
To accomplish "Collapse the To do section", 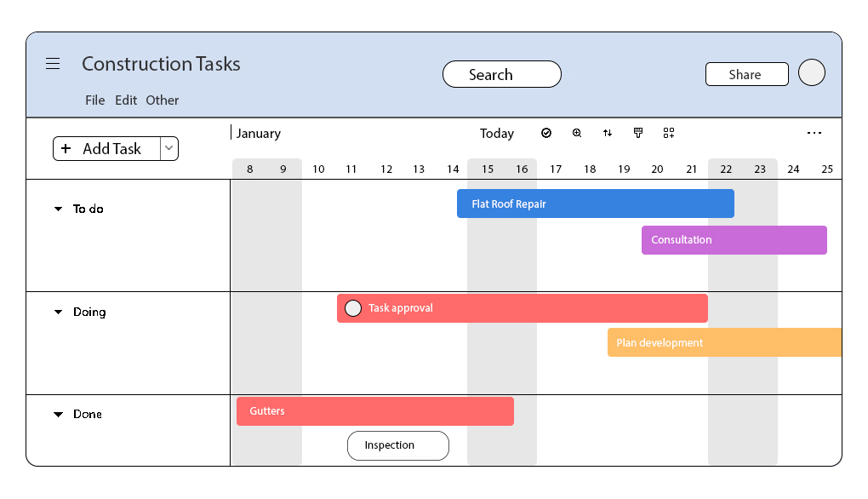I will click(58, 209).
